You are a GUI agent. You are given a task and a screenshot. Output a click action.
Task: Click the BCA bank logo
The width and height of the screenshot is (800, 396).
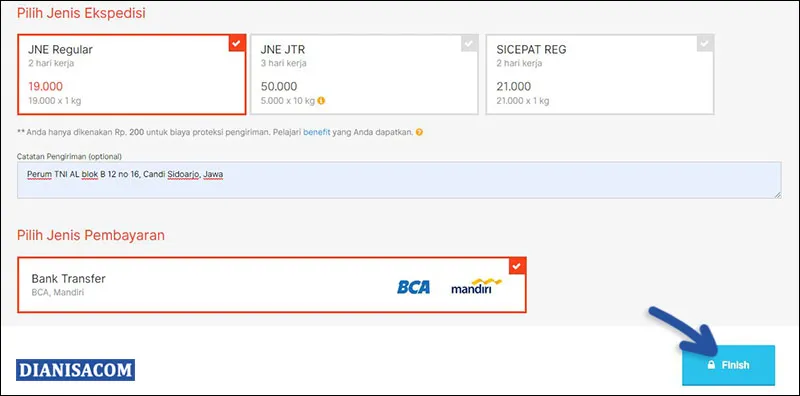tap(414, 287)
